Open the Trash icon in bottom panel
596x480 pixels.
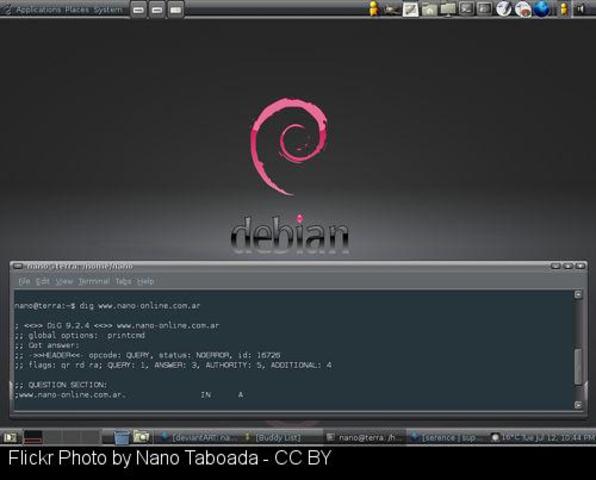coord(122,437)
